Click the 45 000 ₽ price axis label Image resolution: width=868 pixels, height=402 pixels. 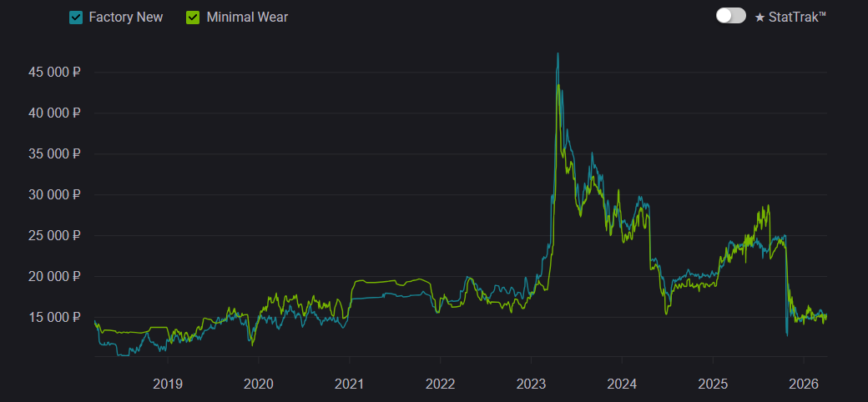point(54,73)
